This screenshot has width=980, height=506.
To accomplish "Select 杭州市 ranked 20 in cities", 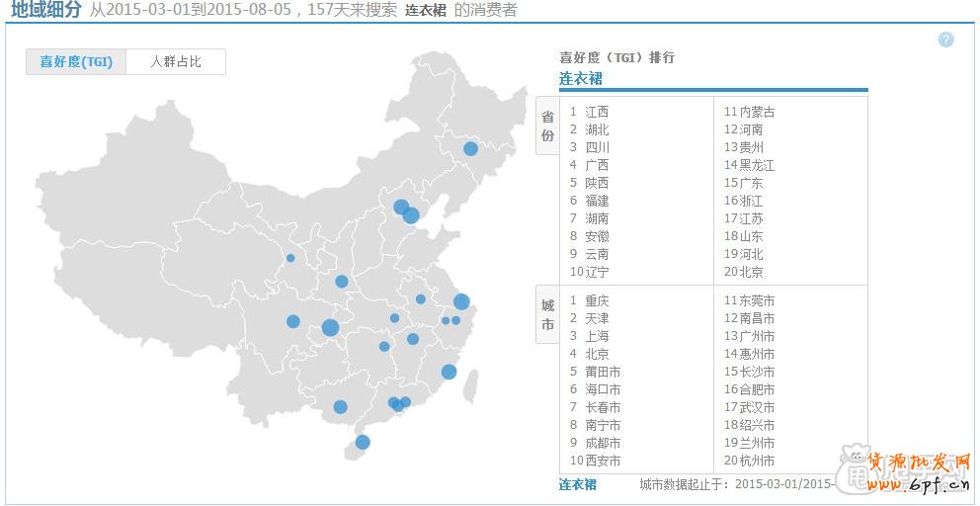I will point(756,461).
